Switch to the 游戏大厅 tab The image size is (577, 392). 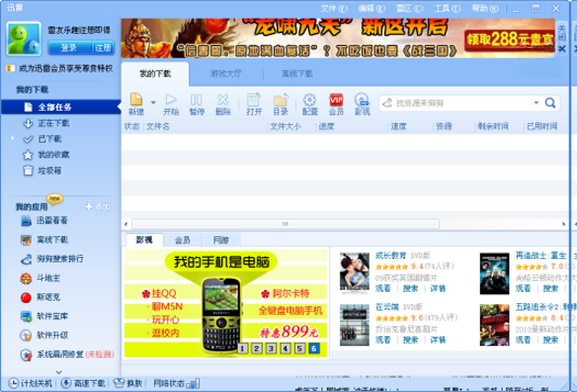click(226, 74)
